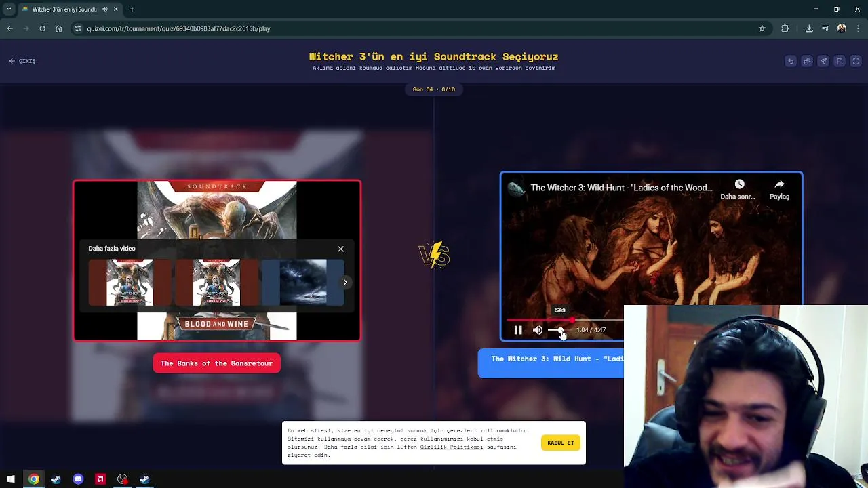Click the 1:04 / 4:47 time display
This screenshot has width=868, height=488.
pyautogui.click(x=591, y=330)
